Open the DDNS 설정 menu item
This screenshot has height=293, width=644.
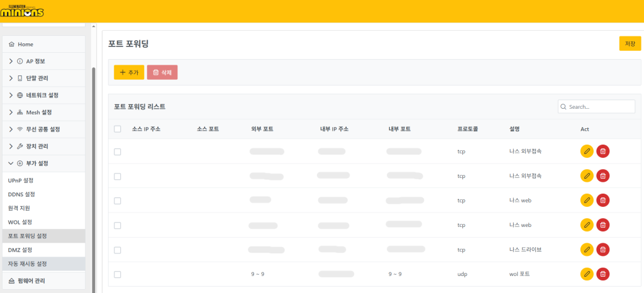[x=22, y=194]
